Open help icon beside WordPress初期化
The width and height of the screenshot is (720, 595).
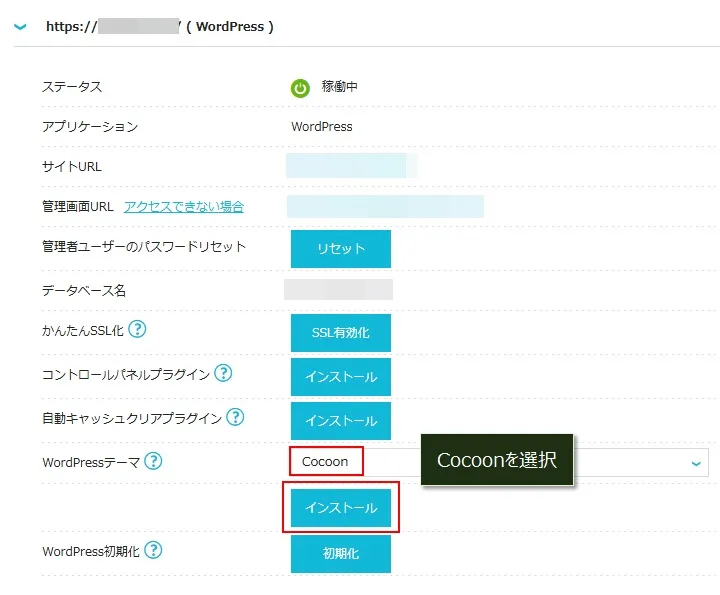(154, 550)
